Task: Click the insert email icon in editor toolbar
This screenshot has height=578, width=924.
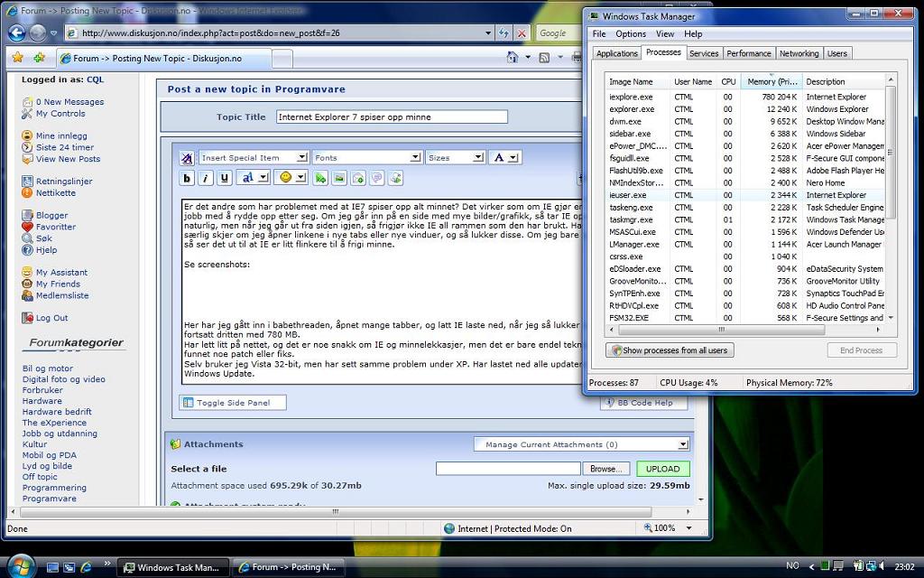Action: pos(357,178)
